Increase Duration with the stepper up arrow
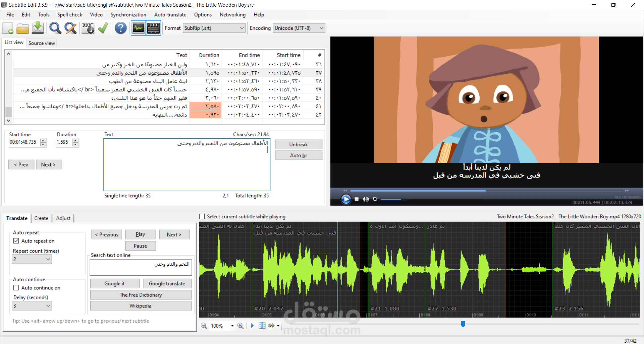 click(76, 140)
